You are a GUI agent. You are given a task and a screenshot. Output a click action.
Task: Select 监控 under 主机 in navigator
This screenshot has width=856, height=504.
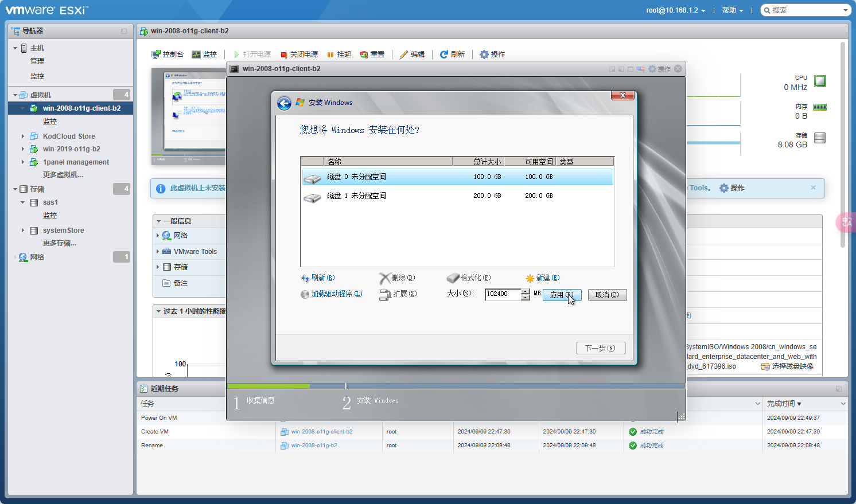pos(37,76)
